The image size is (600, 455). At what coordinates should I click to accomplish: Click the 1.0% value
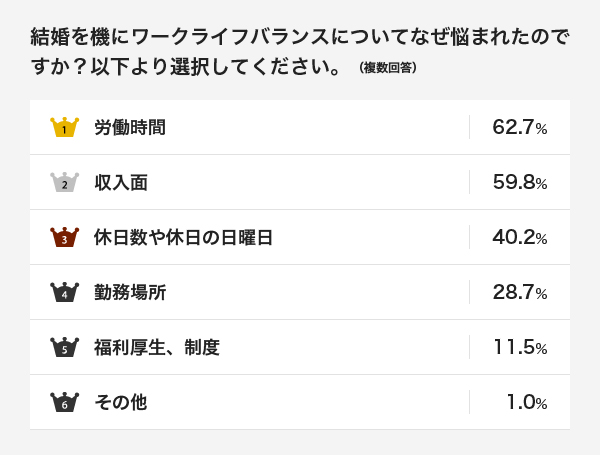pos(527,402)
